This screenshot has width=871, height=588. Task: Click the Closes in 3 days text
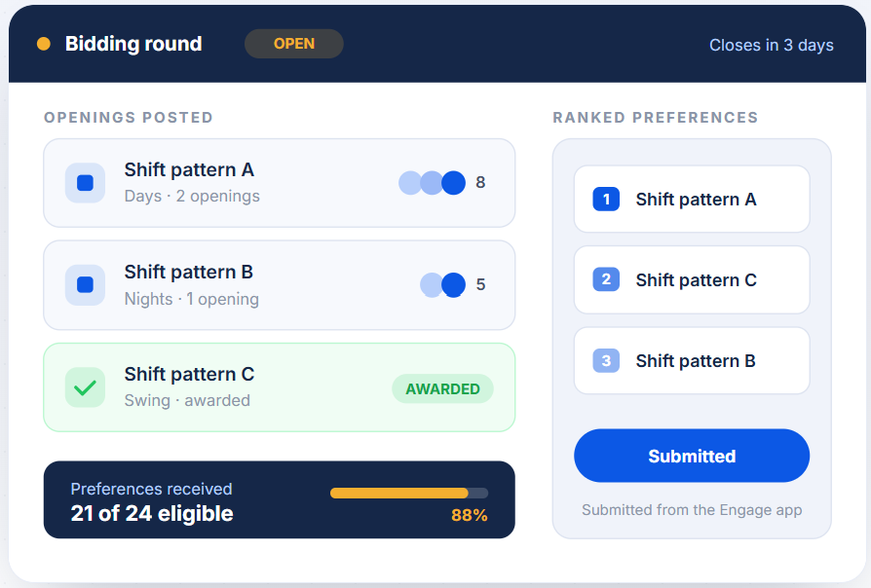tap(771, 45)
